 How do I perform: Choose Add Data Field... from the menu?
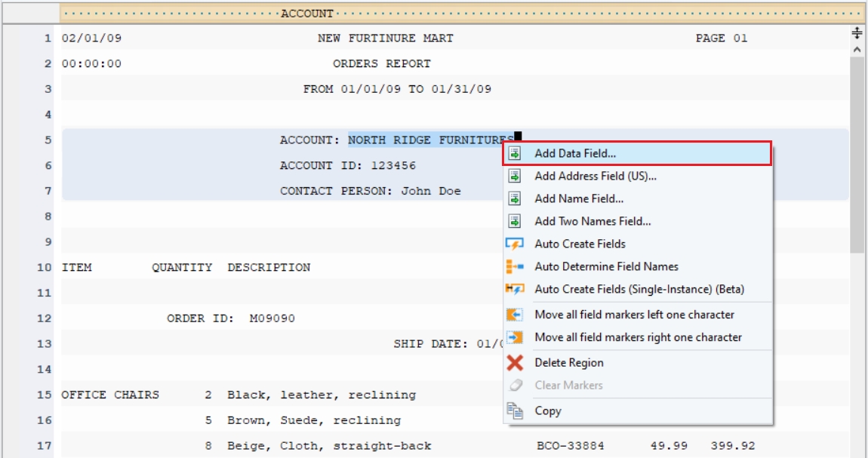[575, 153]
